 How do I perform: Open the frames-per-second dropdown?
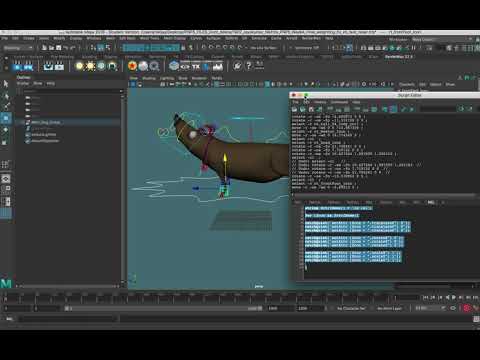point(430,308)
